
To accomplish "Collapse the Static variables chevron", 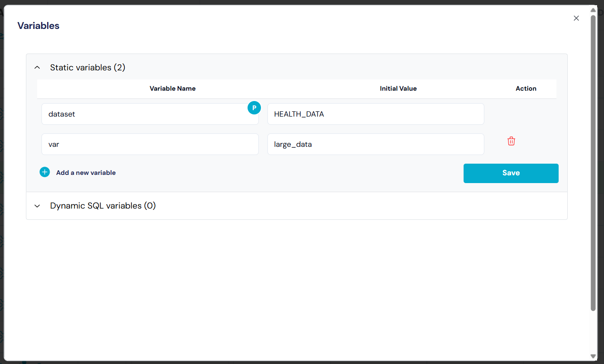I will tap(37, 68).
